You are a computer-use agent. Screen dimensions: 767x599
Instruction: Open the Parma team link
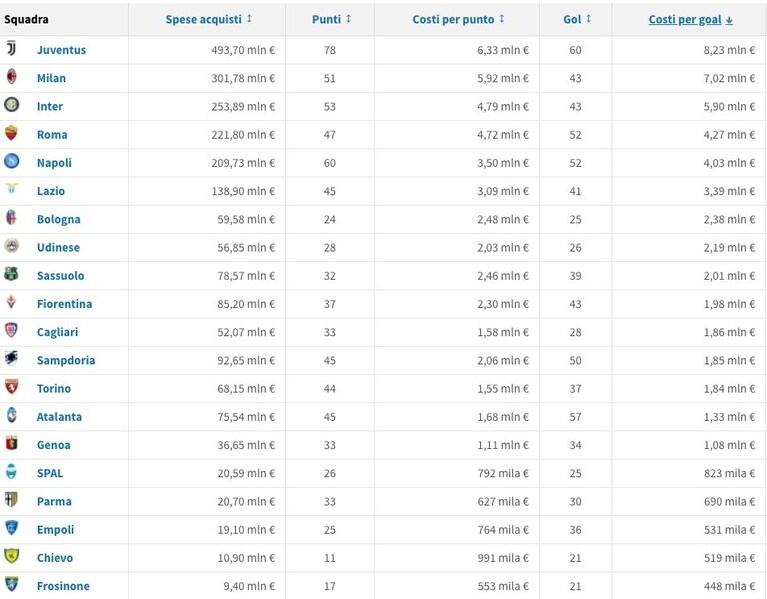tap(54, 502)
